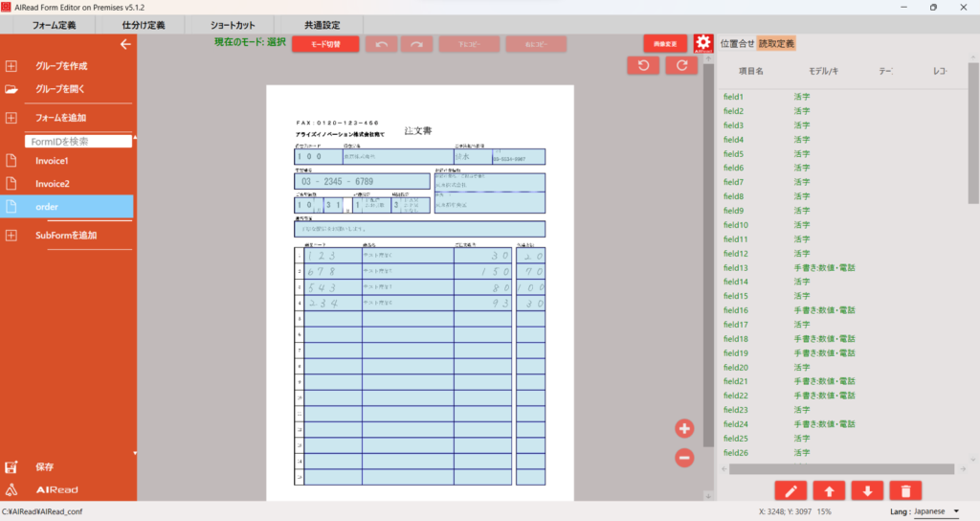Open the Lang Japanese dropdown
The image size is (980, 521).
point(934,511)
